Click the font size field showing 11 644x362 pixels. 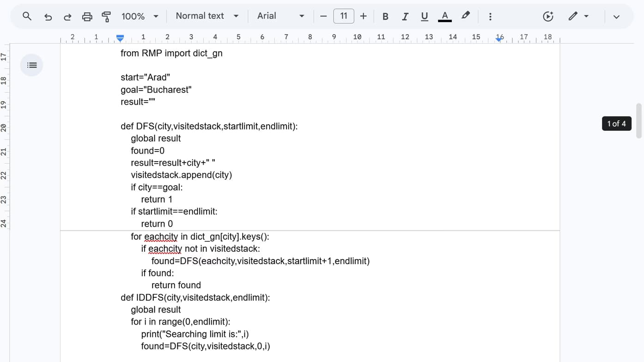pos(344,16)
